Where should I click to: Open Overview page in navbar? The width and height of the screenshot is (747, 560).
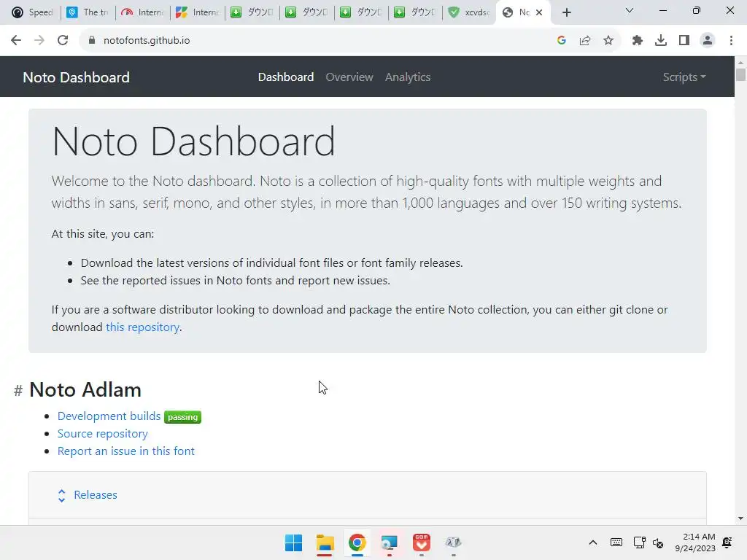[349, 77]
